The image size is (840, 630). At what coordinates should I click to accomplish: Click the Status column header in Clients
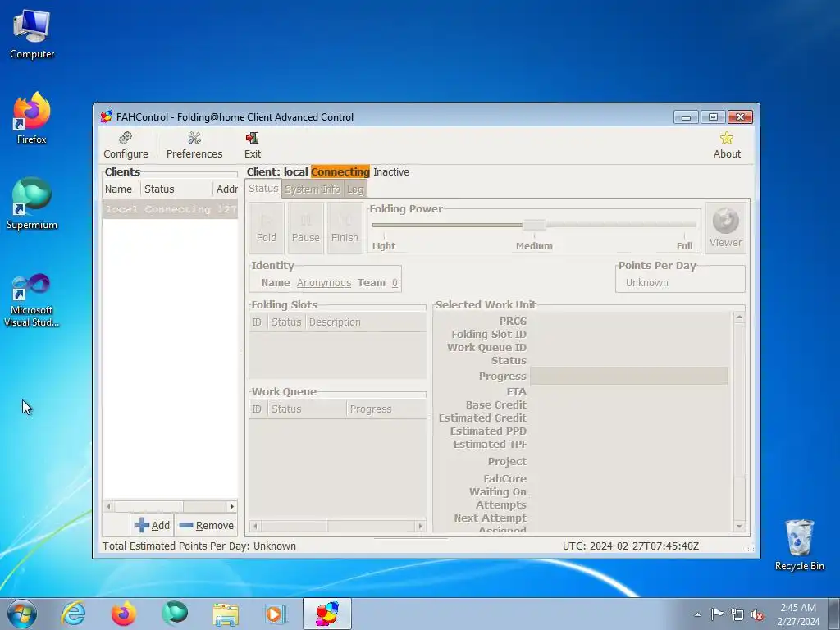tap(176, 189)
